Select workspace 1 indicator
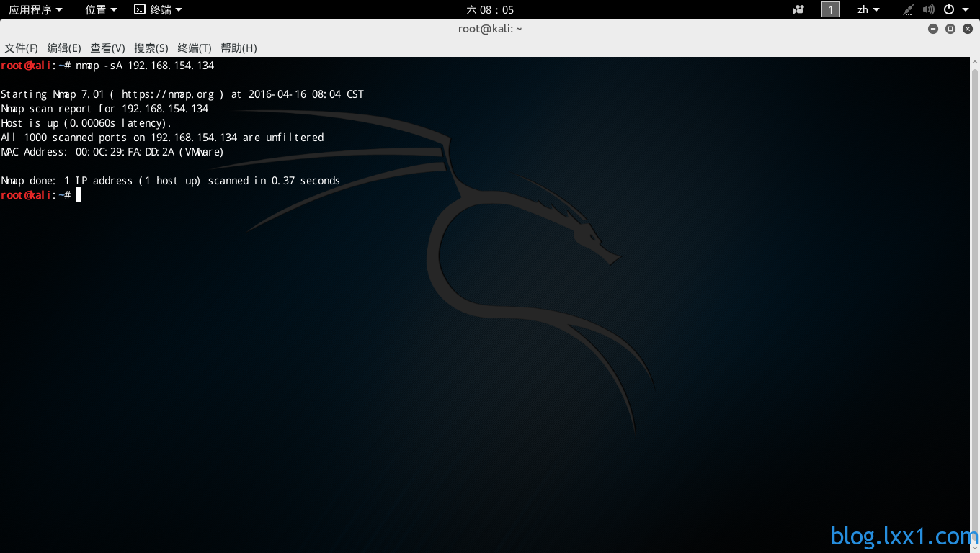Viewport: 980px width, 553px height. click(831, 9)
